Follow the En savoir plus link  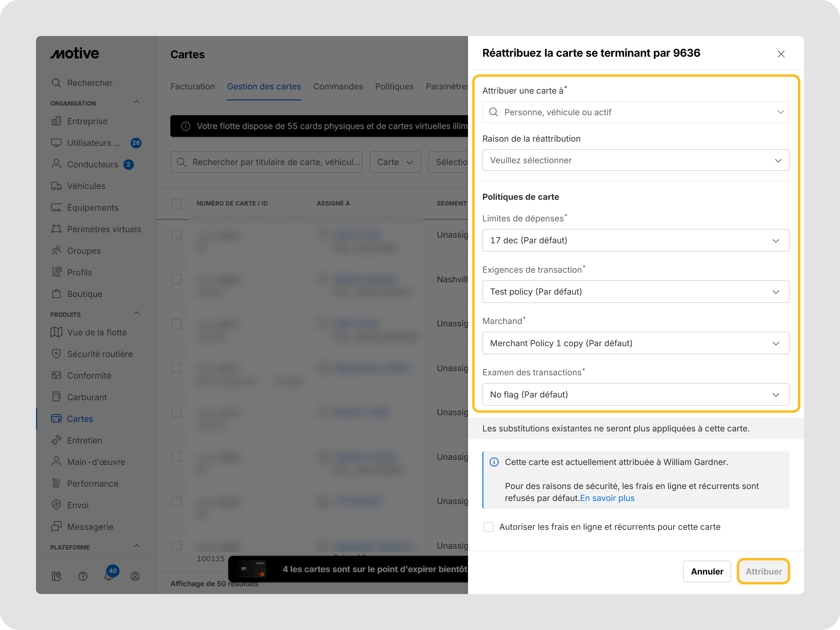point(607,498)
